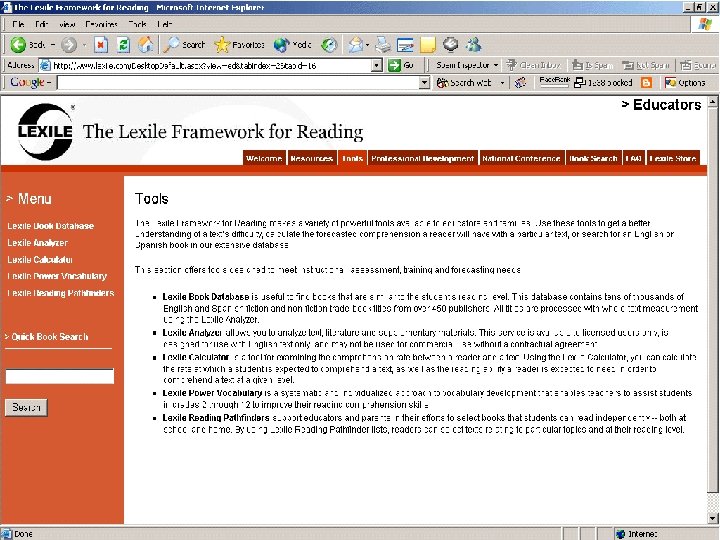Open Back button history dropdown arrow

coord(53,45)
